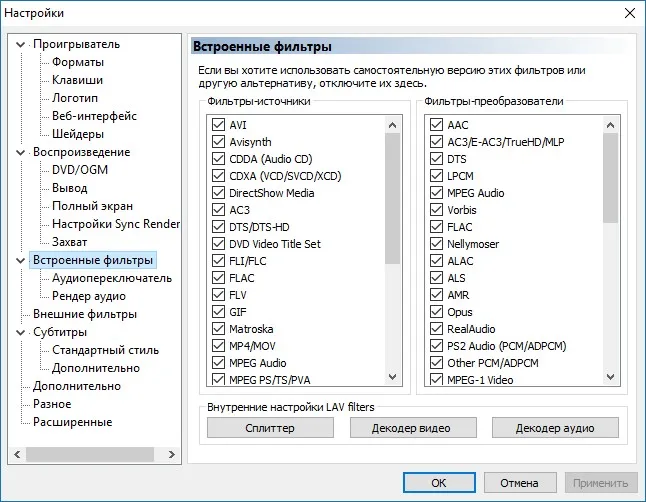Toggle the Opus decoder checkbox
This screenshot has width=646, height=502.
(436, 312)
